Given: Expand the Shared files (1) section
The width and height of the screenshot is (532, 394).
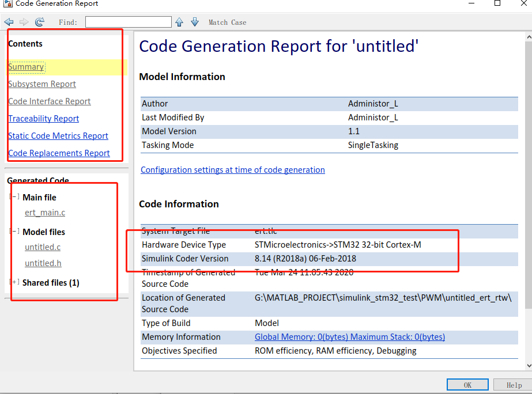Looking at the screenshot, I should coord(15,282).
